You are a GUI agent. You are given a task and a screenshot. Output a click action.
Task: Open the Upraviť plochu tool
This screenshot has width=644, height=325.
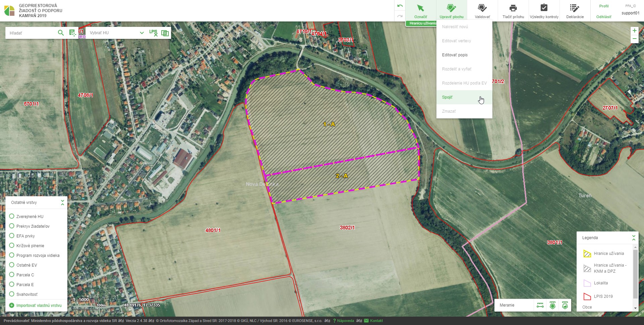point(451,11)
